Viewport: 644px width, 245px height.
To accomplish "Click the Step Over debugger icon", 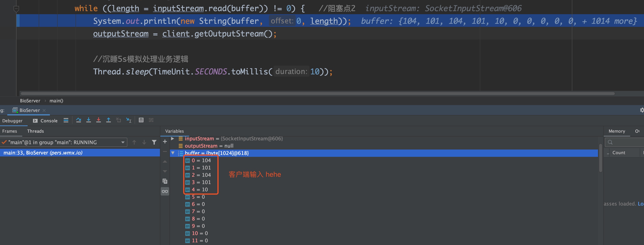I will 78,120.
